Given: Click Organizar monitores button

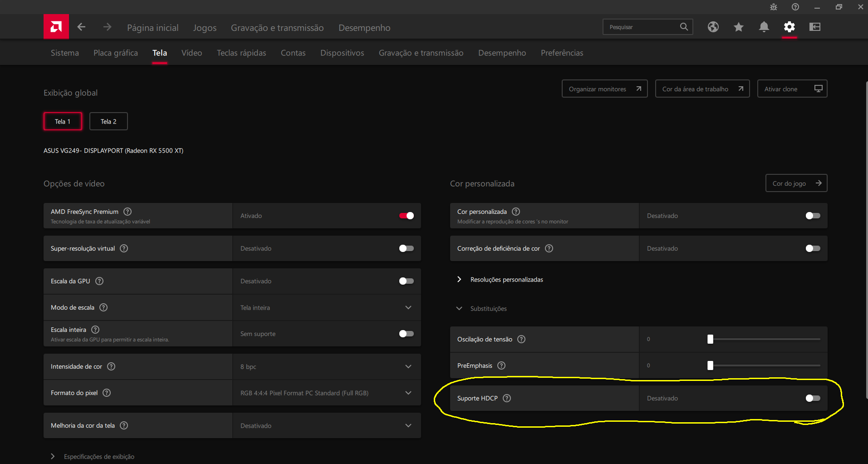Looking at the screenshot, I should pyautogui.click(x=605, y=89).
